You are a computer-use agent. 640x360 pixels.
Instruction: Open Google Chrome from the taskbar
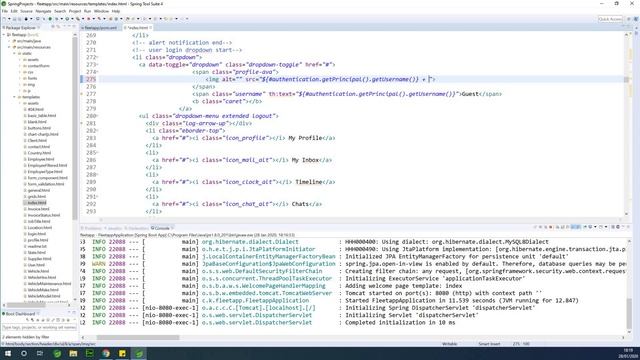coord(106,353)
